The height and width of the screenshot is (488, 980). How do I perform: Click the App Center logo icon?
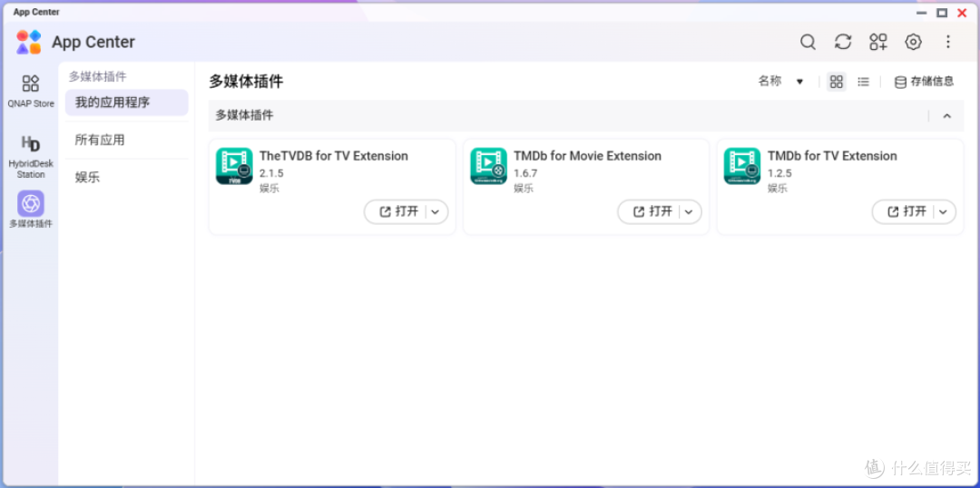coord(29,42)
